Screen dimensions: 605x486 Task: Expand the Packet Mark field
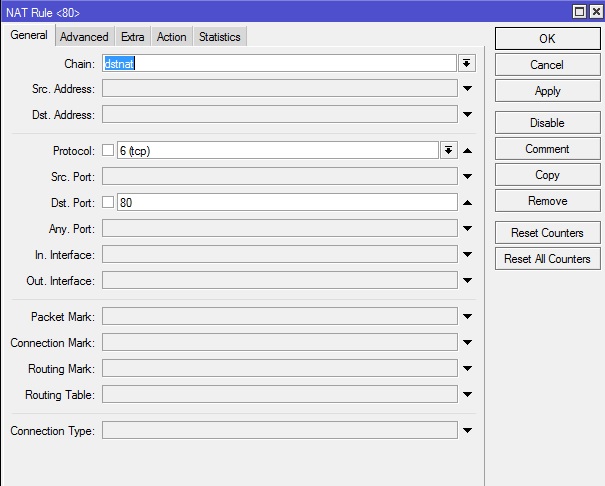(x=467, y=317)
